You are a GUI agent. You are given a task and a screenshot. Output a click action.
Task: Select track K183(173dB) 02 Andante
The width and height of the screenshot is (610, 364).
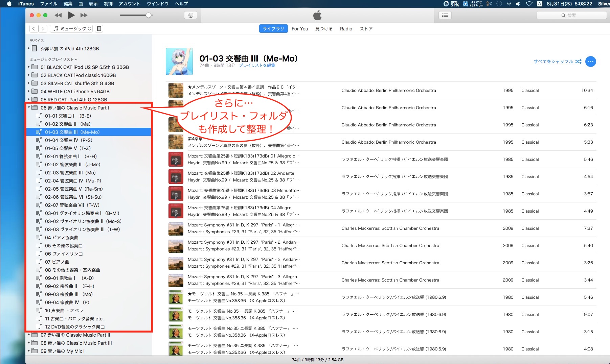pos(381,176)
